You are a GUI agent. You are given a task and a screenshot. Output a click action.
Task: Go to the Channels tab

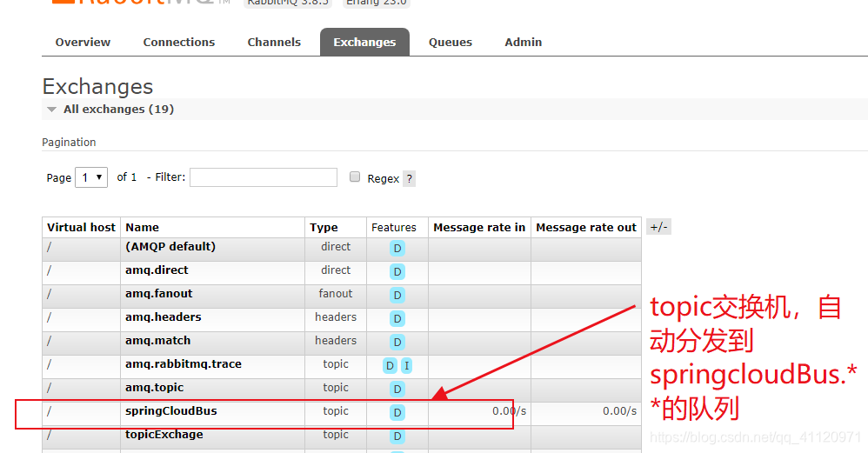point(274,42)
